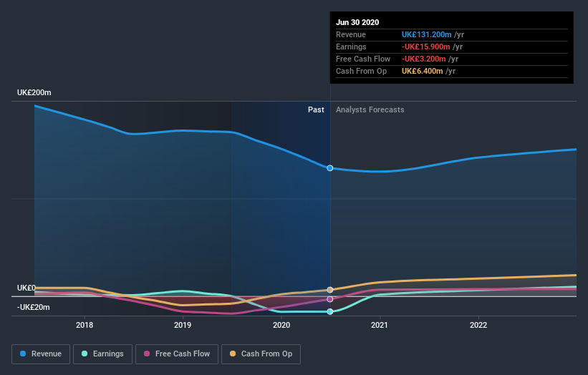Click the Free Cash Flow marker at Jun 2020
The height and width of the screenshot is (375, 588).
click(x=330, y=299)
